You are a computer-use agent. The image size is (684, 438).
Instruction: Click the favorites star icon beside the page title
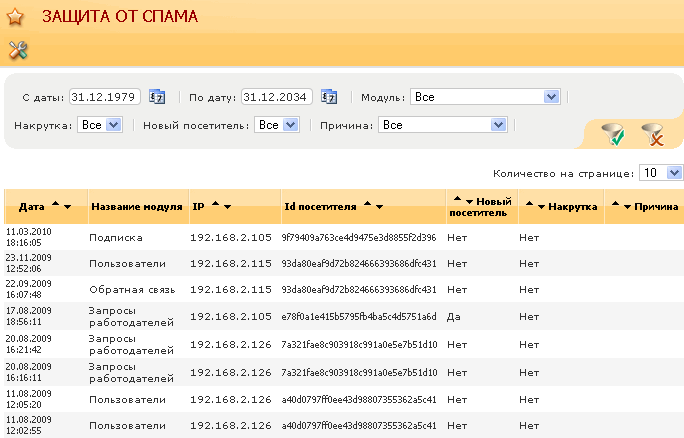coord(16,17)
